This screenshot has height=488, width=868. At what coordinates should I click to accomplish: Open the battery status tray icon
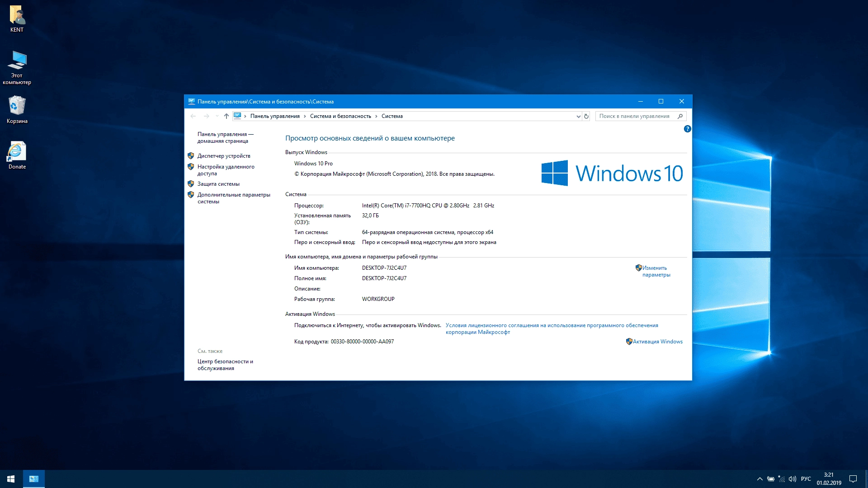click(x=771, y=479)
